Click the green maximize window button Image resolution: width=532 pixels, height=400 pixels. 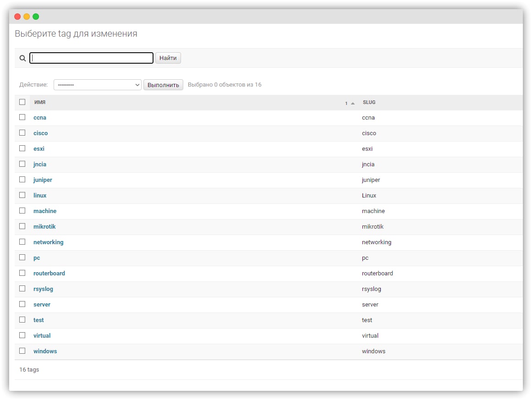(x=36, y=16)
